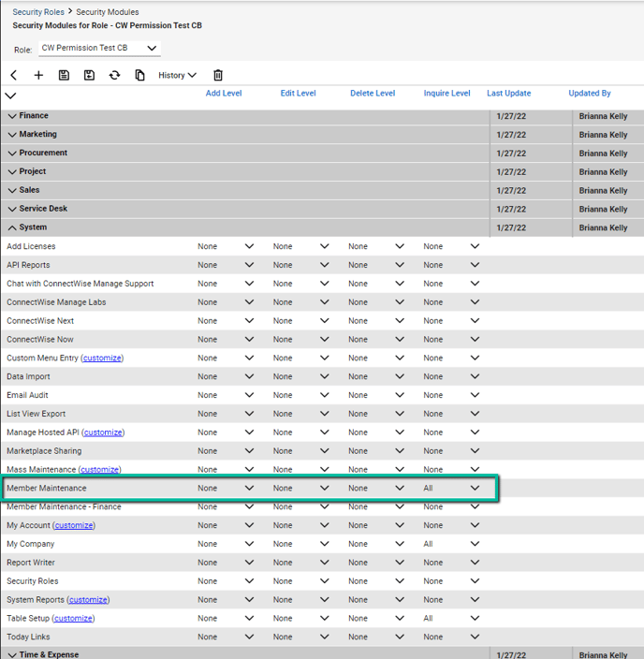
Task: Sort by the Edit Level column header
Action: pyautogui.click(x=298, y=94)
